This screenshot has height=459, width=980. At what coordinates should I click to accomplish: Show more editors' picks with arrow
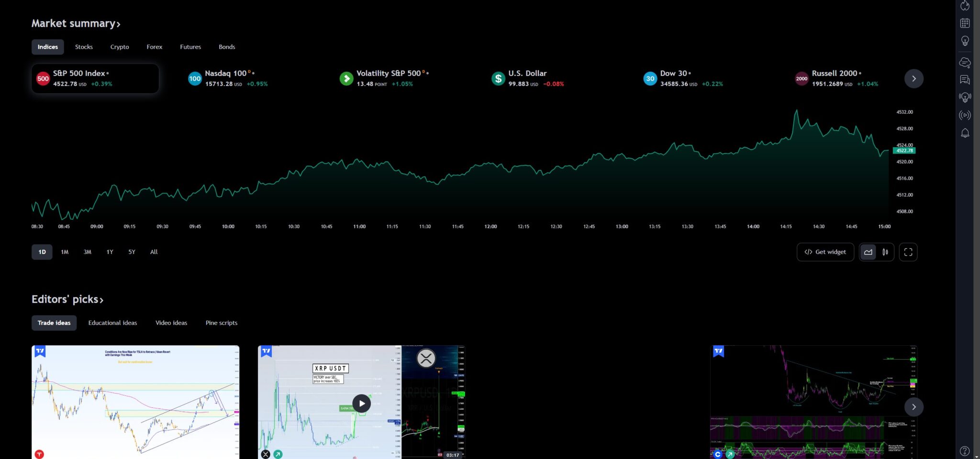coord(913,407)
